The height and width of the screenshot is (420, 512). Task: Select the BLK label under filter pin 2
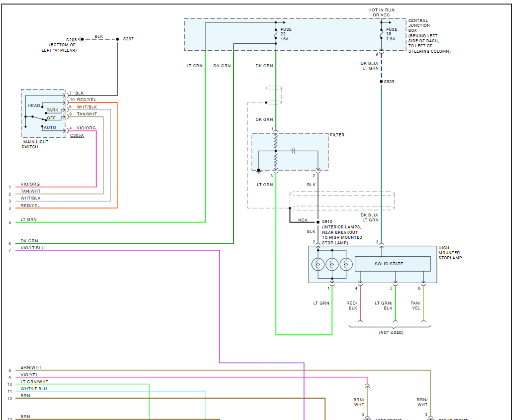(311, 185)
